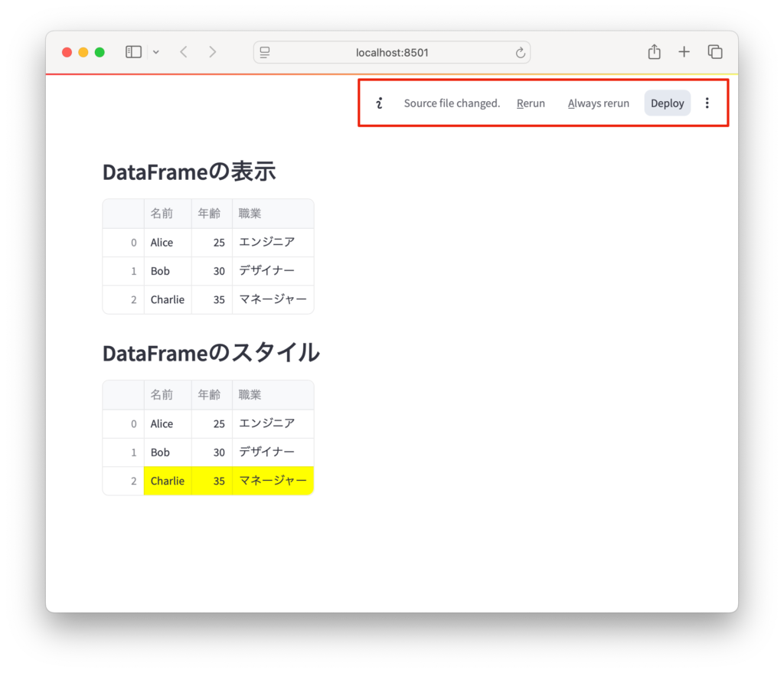Open a new tab with plus icon
The height and width of the screenshot is (673, 784).
click(684, 52)
